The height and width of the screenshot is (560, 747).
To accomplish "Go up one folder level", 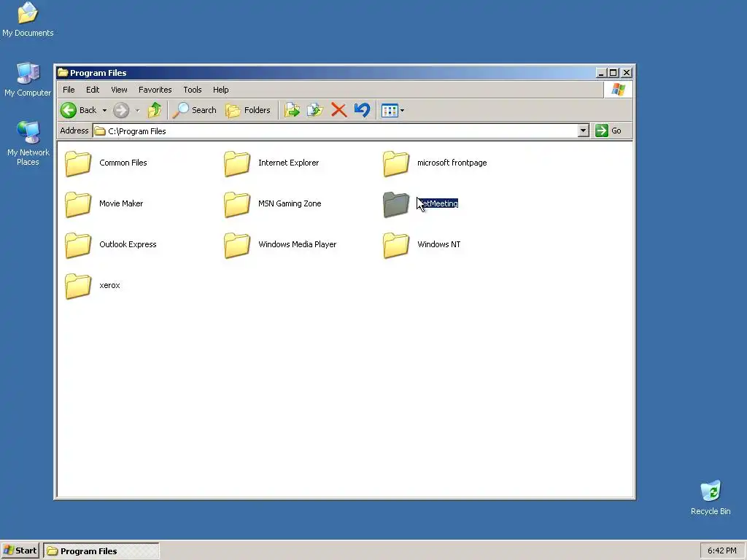I will pos(155,110).
